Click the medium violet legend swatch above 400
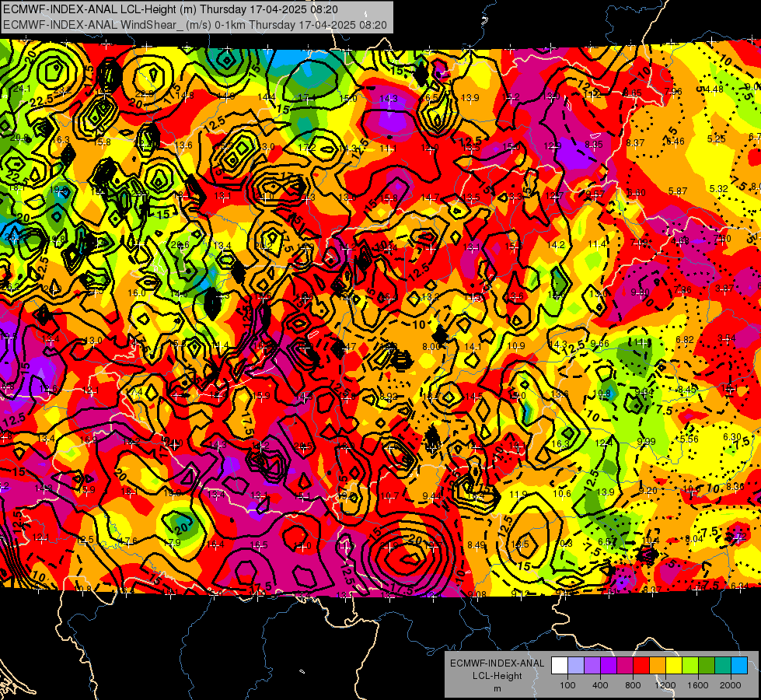Image resolution: width=761 pixels, height=700 pixels. click(x=592, y=666)
